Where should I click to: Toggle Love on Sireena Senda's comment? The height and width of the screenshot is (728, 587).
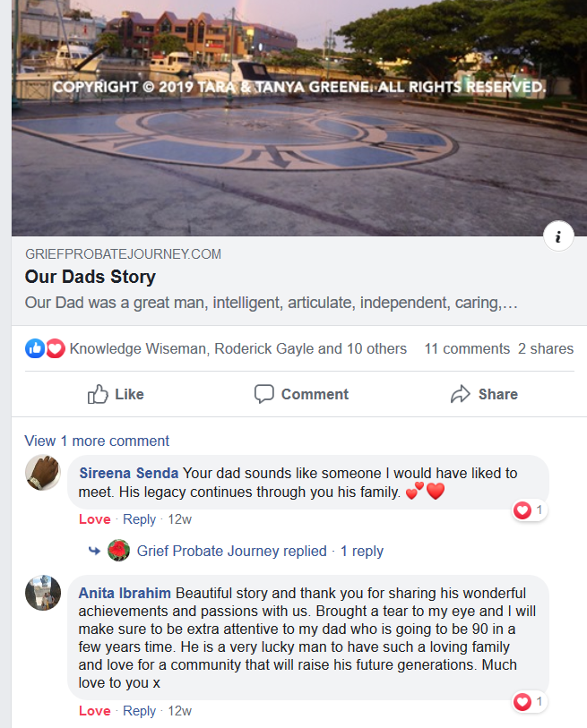click(95, 519)
